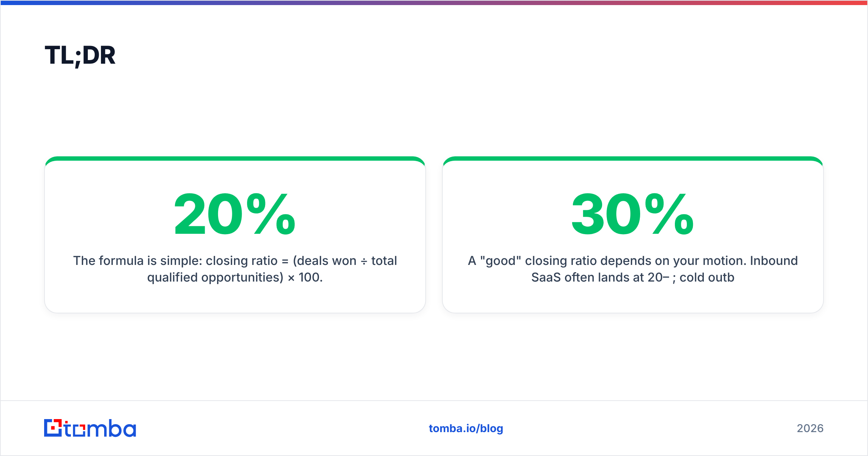The height and width of the screenshot is (456, 868).
Task: Click the 2026 year label
Action: (x=810, y=428)
